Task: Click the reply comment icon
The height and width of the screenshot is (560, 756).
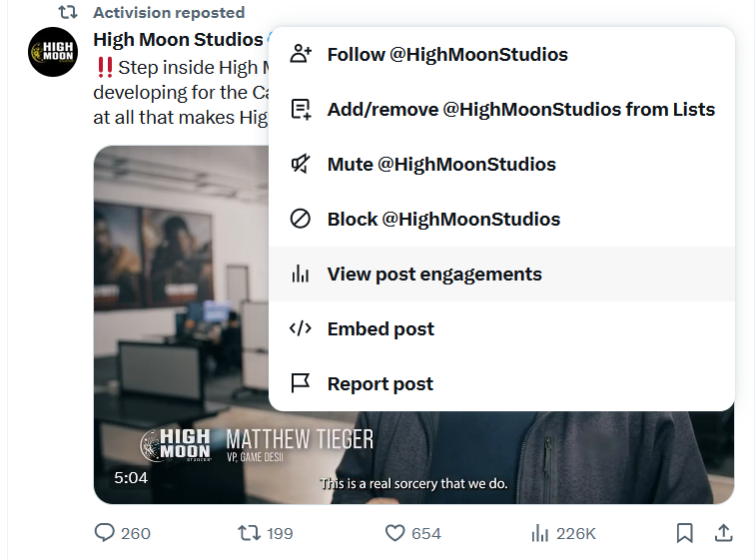Action: tap(105, 533)
